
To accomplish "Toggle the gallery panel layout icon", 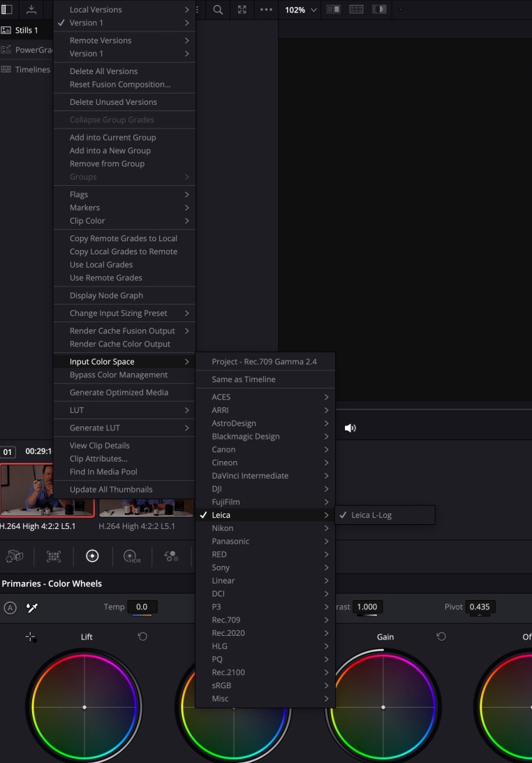I will click(7, 10).
